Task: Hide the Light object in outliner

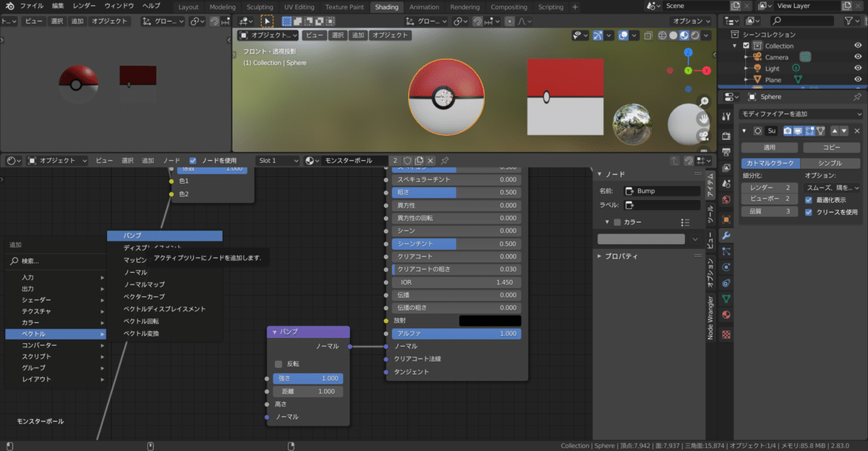Action: click(x=858, y=68)
